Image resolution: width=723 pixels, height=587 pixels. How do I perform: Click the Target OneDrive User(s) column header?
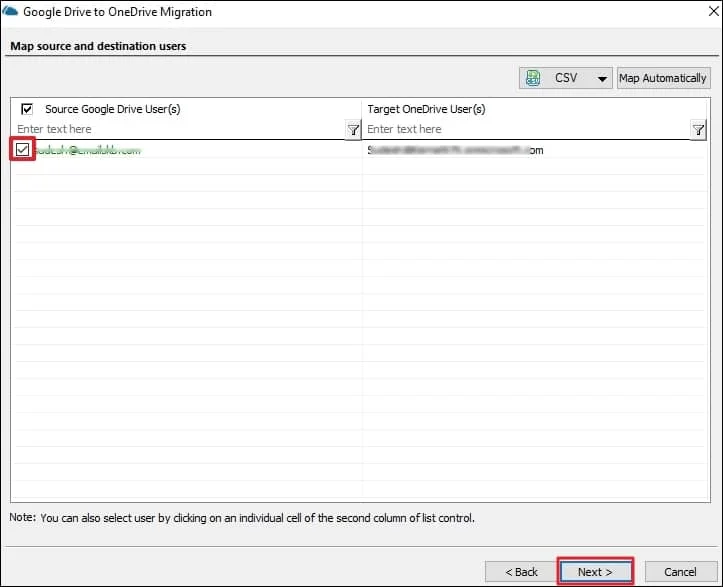[x=426, y=109]
